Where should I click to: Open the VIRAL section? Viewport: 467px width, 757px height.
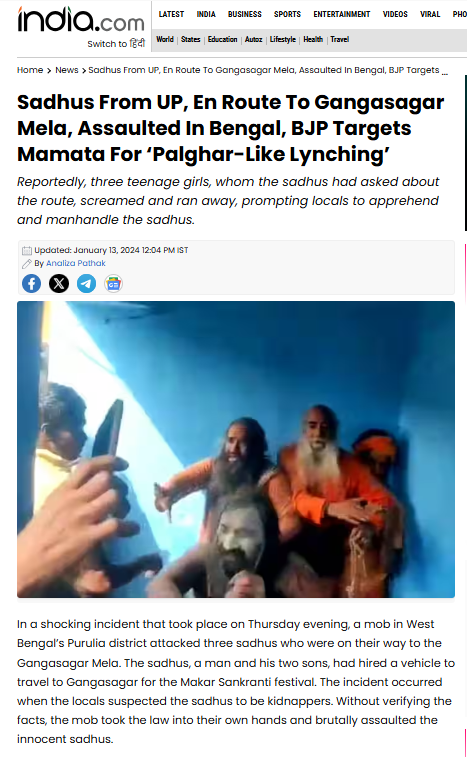pos(430,14)
